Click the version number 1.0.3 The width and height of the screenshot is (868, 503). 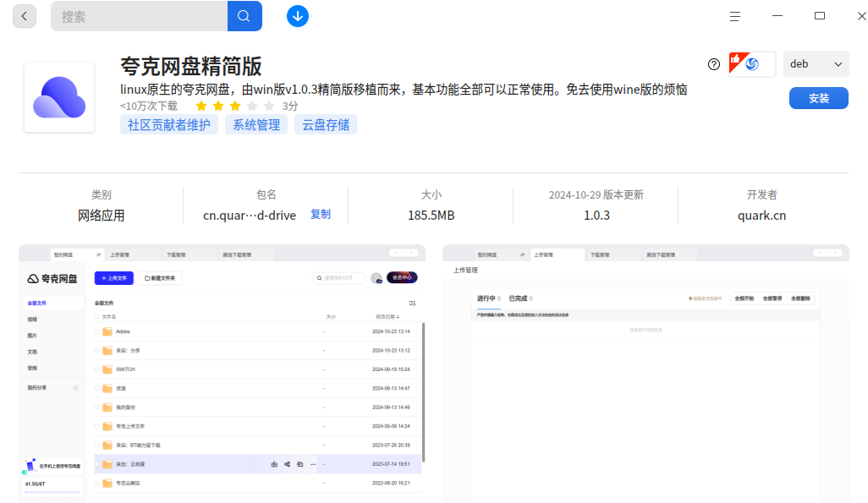tap(596, 216)
